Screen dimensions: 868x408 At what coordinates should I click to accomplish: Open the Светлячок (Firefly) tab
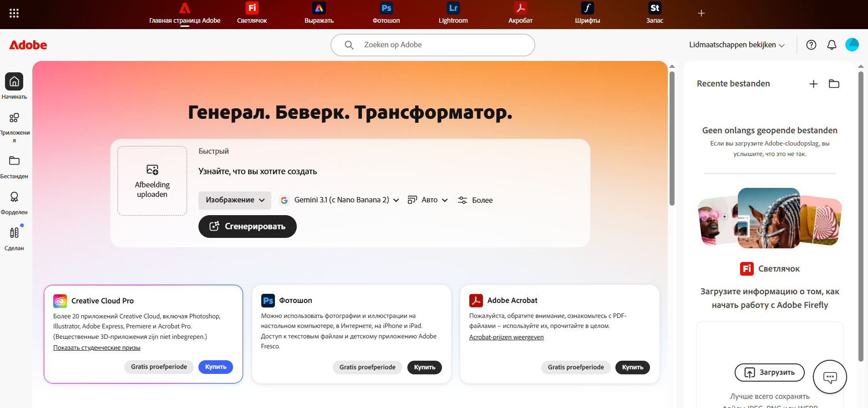pos(252,13)
